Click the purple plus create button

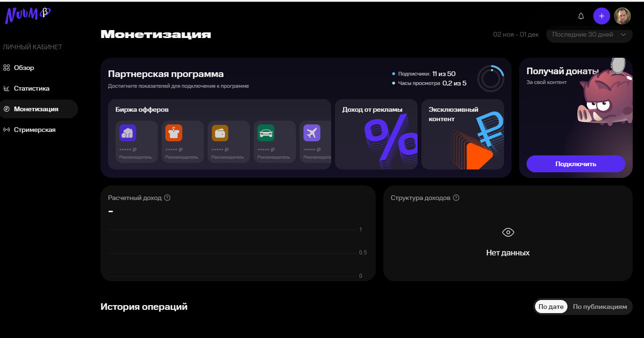coord(601,16)
